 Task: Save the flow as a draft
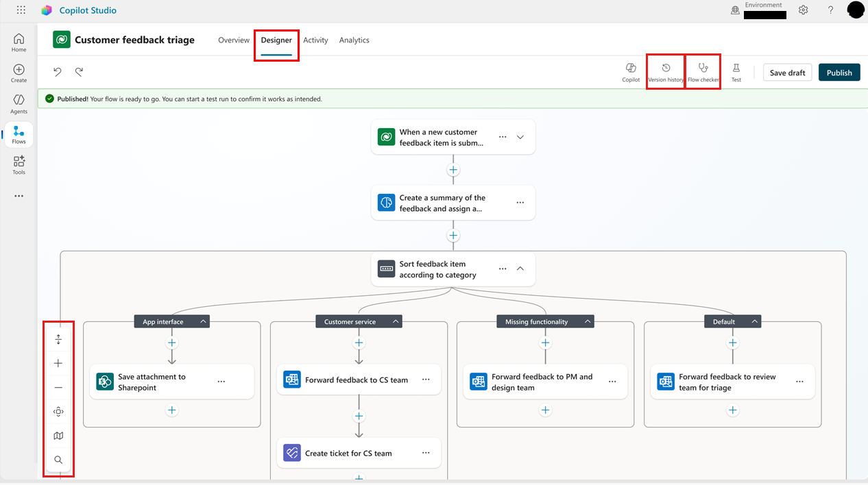(787, 72)
